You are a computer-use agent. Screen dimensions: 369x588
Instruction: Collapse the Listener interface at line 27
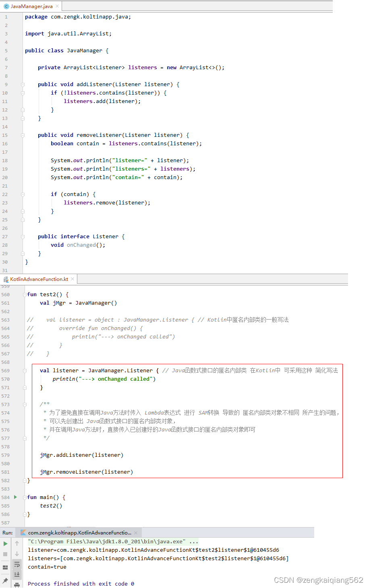coord(23,237)
